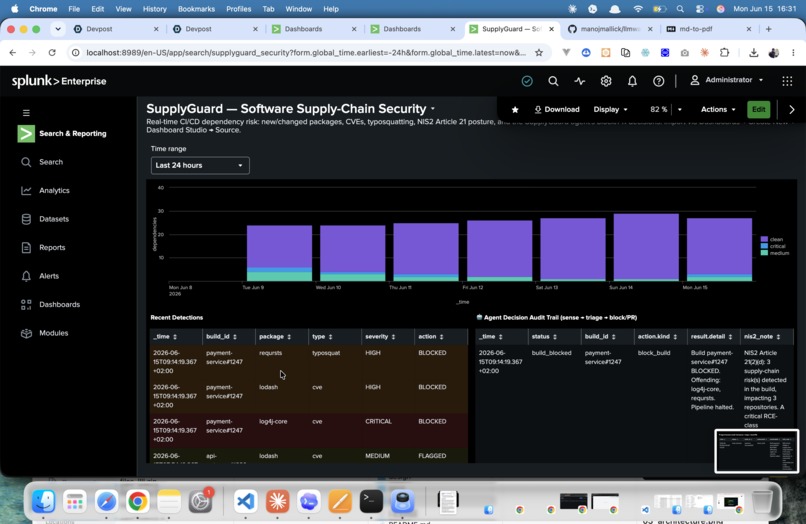806x524 pixels.
Task: Toggle the clean series in the chart legend
Action: pos(772,239)
